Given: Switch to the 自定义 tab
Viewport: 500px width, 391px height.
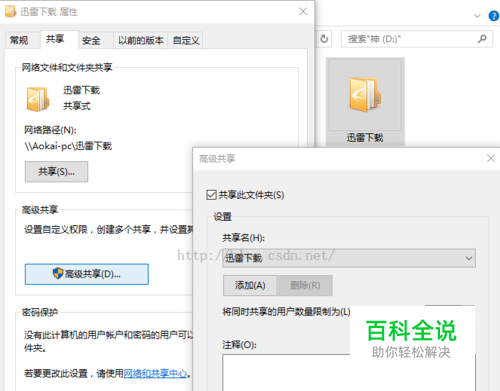Looking at the screenshot, I should coord(186,41).
